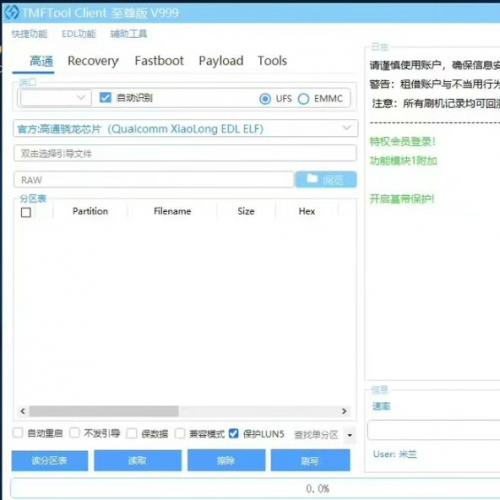Click the folder icon on the browse button
Viewport: 500px width, 500px height.
(x=312, y=179)
